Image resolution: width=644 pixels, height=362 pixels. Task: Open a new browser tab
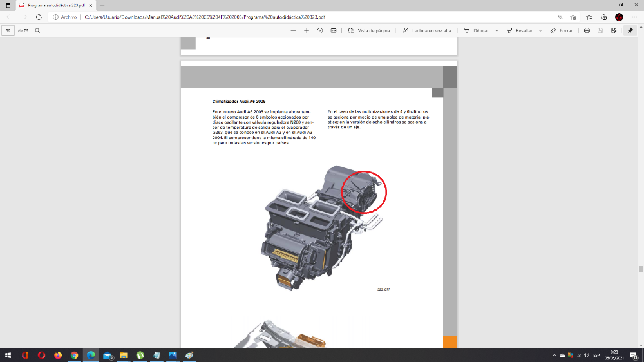[x=102, y=5]
